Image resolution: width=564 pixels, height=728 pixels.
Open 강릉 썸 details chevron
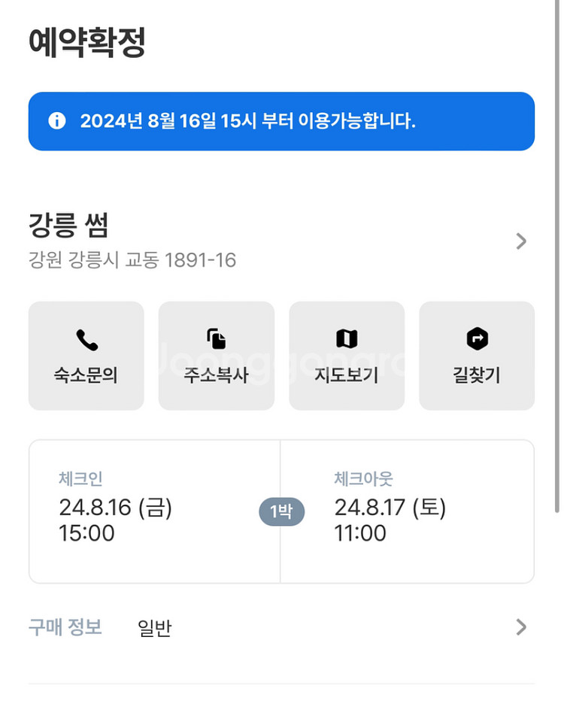pyautogui.click(x=521, y=241)
